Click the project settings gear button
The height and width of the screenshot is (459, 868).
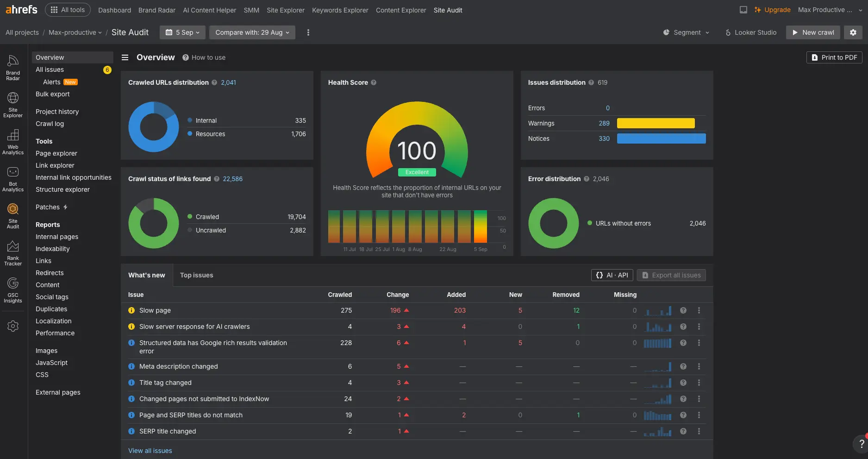(x=853, y=32)
